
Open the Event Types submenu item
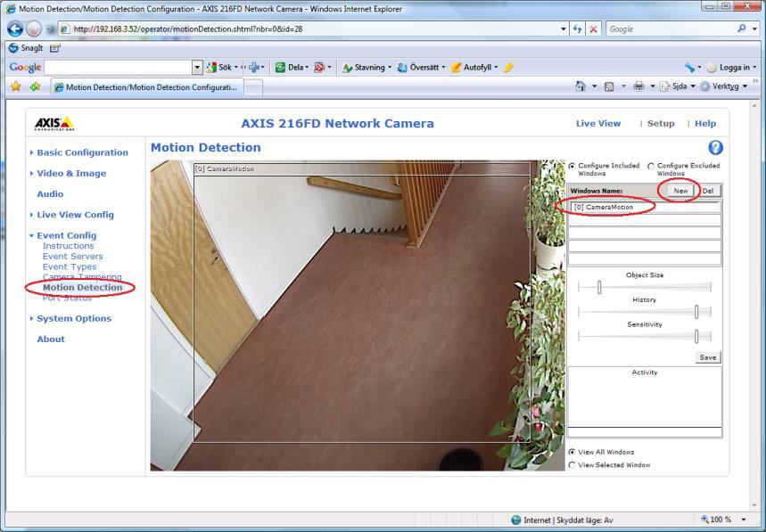click(x=70, y=267)
